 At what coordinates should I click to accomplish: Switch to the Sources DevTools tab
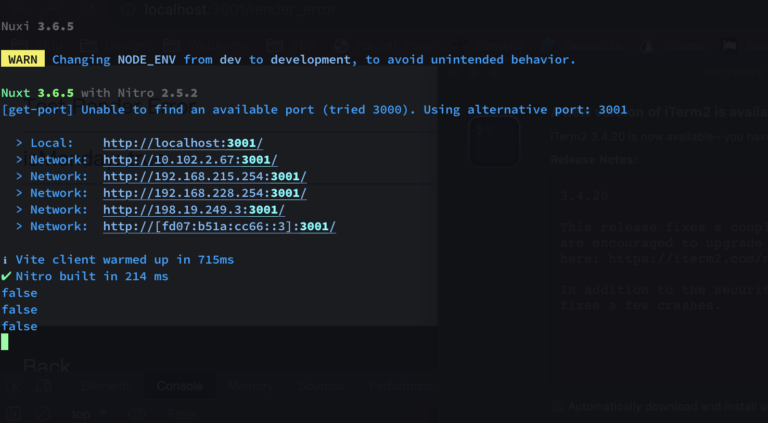[x=321, y=386]
